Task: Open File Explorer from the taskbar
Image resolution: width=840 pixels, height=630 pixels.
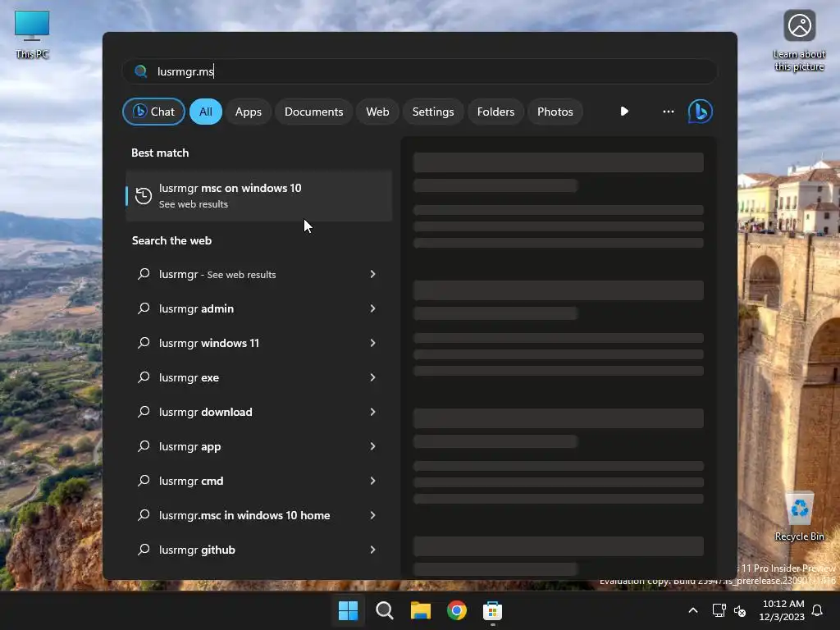Action: 421,610
